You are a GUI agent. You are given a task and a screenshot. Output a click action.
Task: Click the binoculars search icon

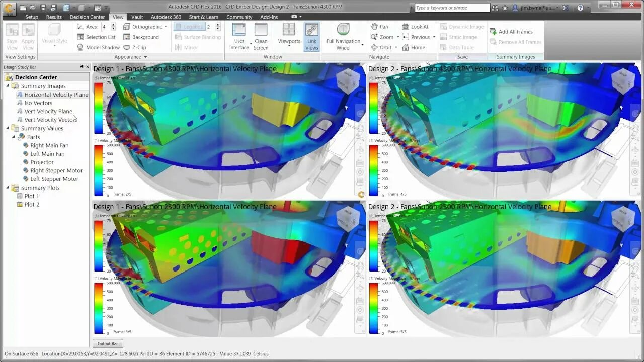(496, 8)
